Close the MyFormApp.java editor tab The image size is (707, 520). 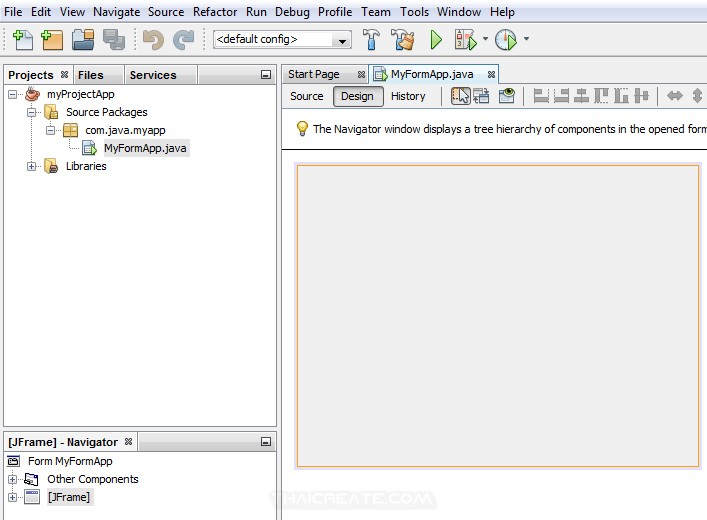pos(491,74)
